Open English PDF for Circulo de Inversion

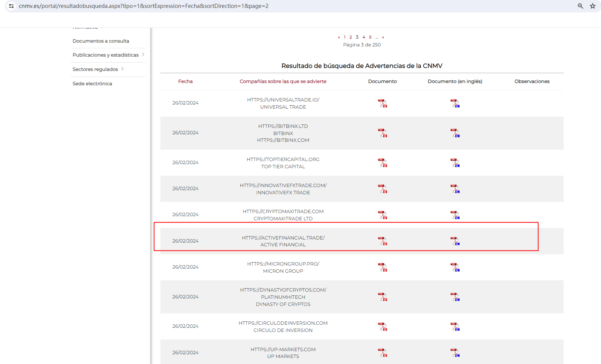[455, 327]
